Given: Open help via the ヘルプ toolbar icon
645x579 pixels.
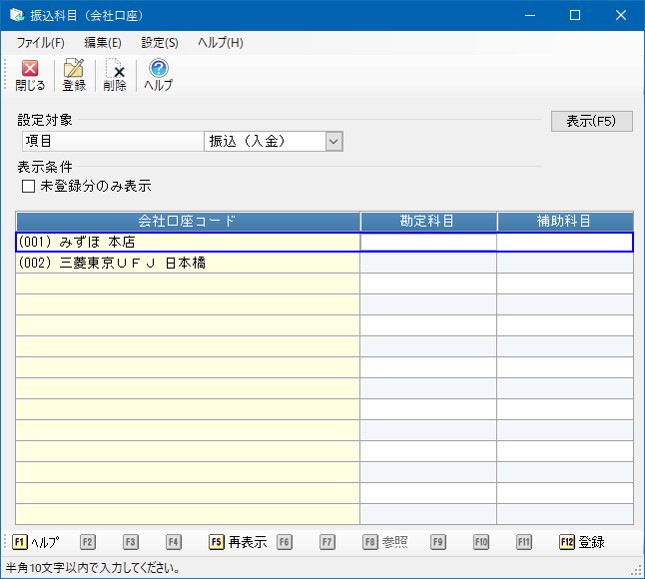Looking at the screenshot, I should [158, 75].
